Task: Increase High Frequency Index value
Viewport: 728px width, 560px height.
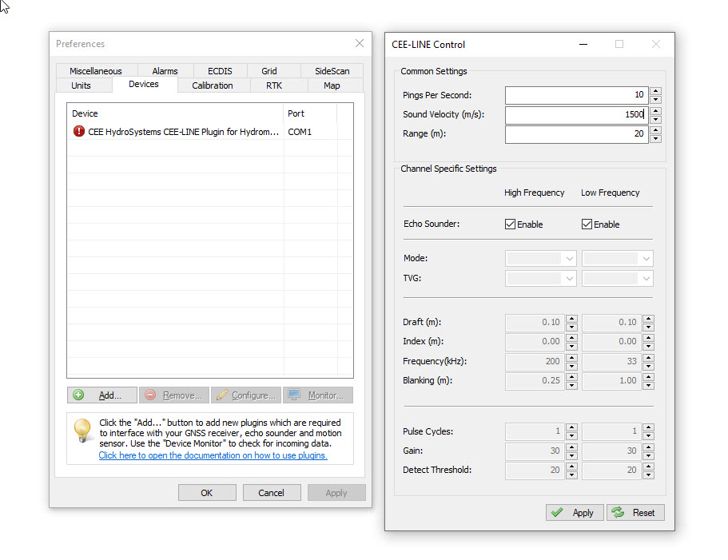Action: [572, 338]
